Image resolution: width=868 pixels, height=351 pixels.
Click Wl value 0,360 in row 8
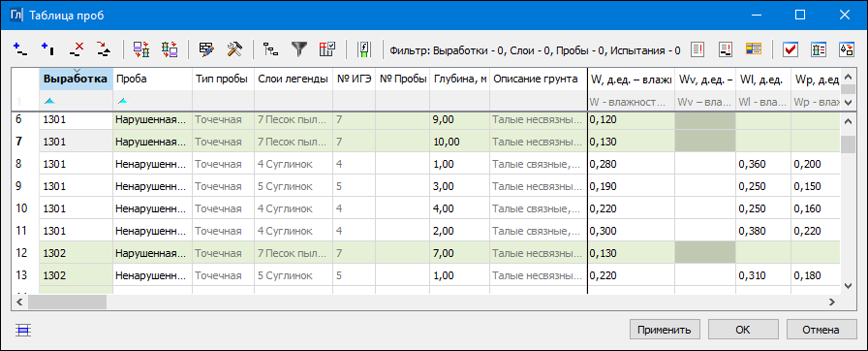coord(762,164)
